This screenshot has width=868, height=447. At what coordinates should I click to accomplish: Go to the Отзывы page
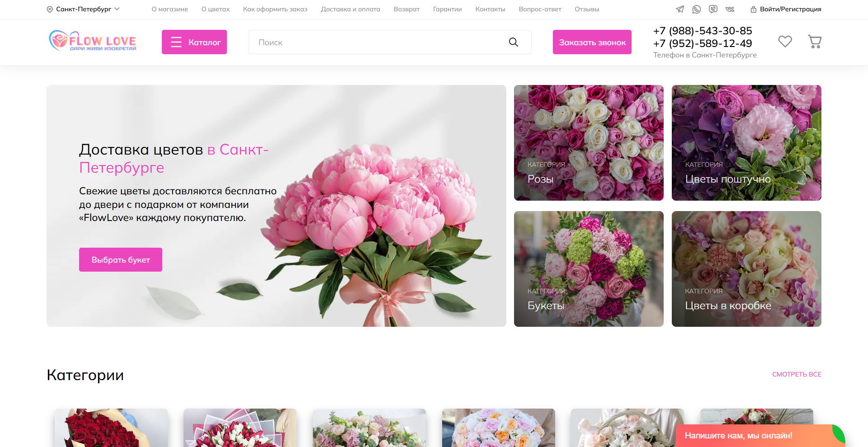click(587, 9)
